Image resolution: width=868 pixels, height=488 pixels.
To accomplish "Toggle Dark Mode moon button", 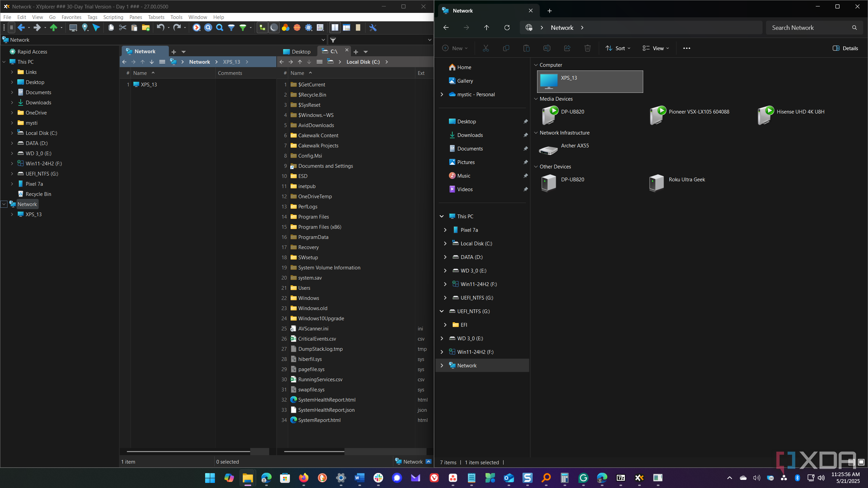I will click(274, 28).
